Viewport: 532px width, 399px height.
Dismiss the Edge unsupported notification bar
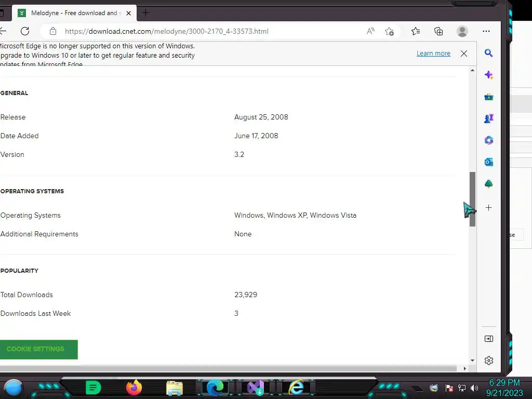pos(464,54)
